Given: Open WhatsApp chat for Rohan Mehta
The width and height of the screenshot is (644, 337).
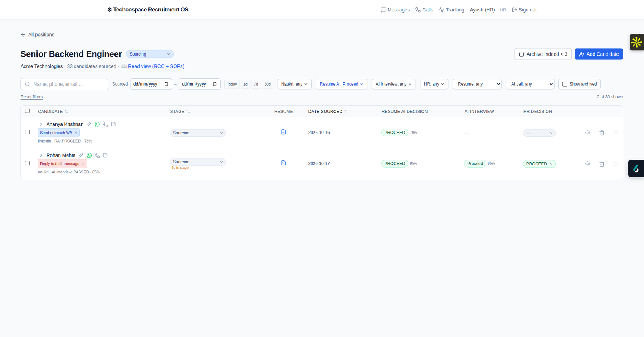Looking at the screenshot, I should click(89, 155).
